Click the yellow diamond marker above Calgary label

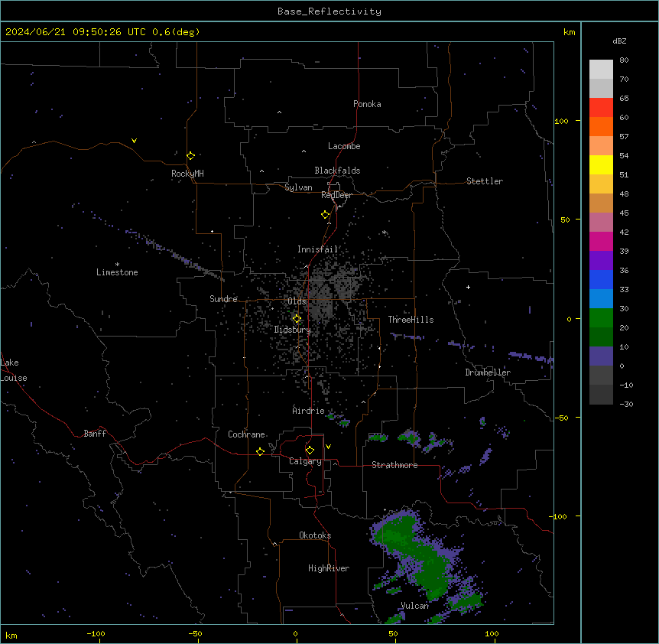[310, 450]
